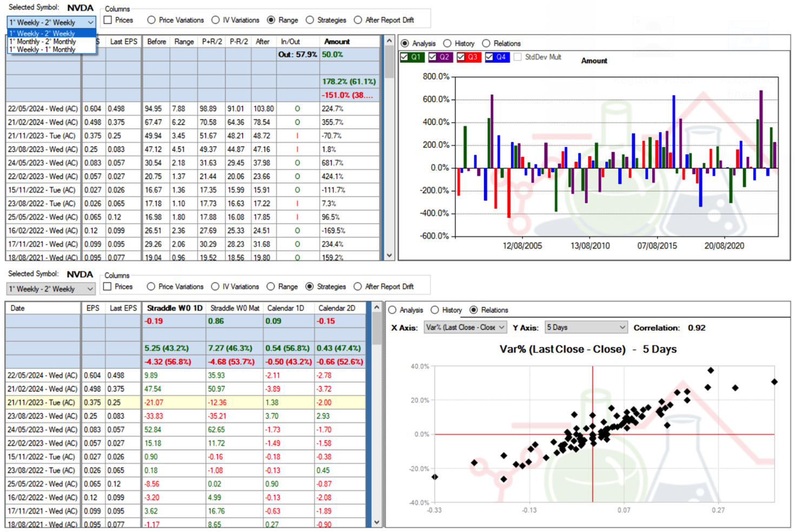This screenshot has width=795, height=532.
Task: Click the After column header in upper table
Action: coord(264,42)
